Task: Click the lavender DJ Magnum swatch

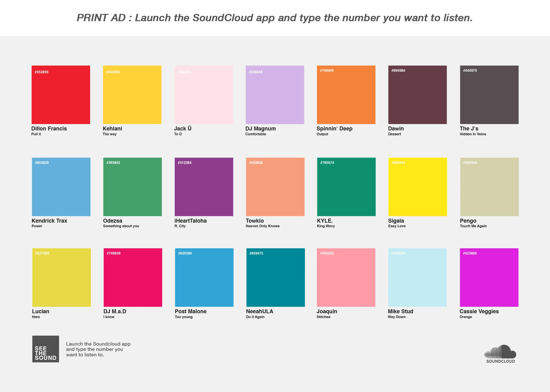Action: (x=275, y=95)
